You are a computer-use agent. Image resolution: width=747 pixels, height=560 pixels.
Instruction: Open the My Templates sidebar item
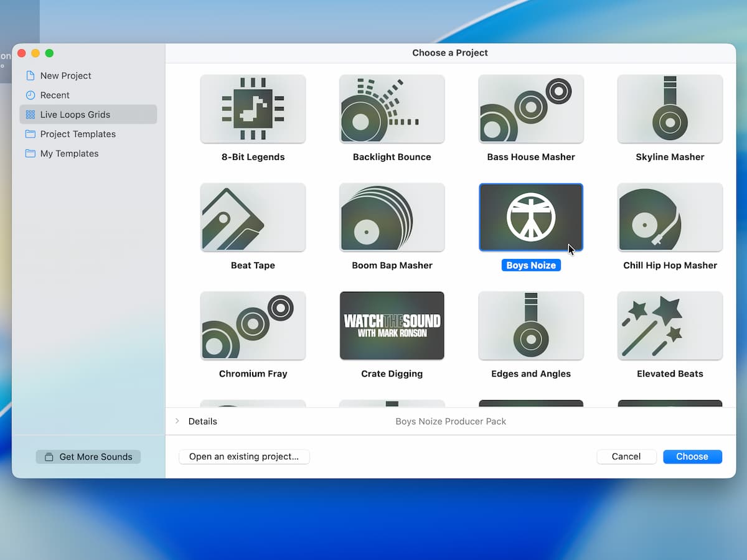tap(88, 153)
